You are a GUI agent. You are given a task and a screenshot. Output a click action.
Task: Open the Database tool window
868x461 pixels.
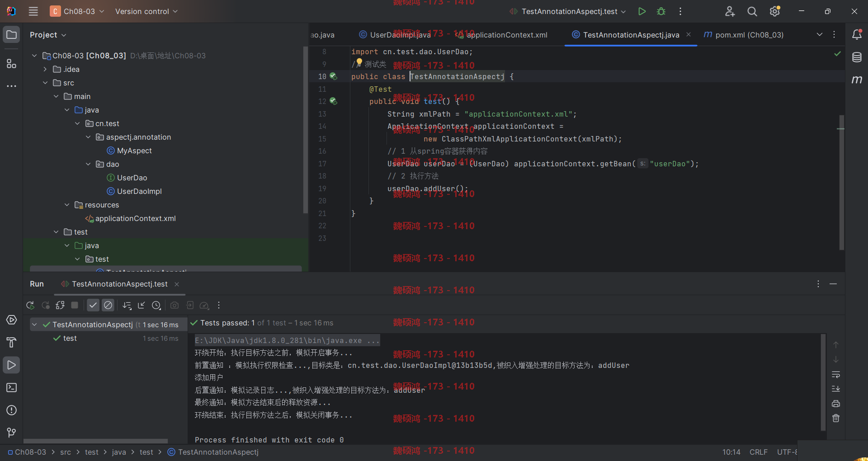tap(857, 57)
